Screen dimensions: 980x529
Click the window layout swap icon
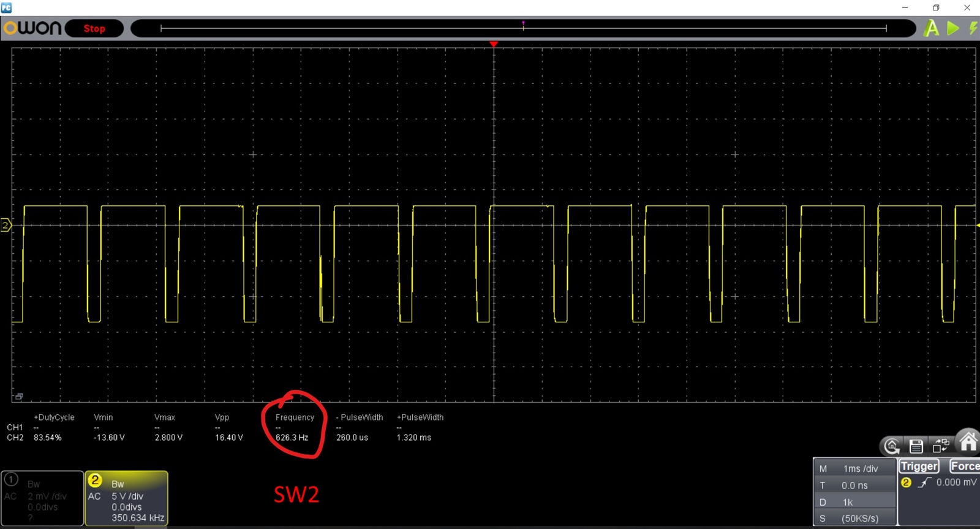tap(941, 445)
